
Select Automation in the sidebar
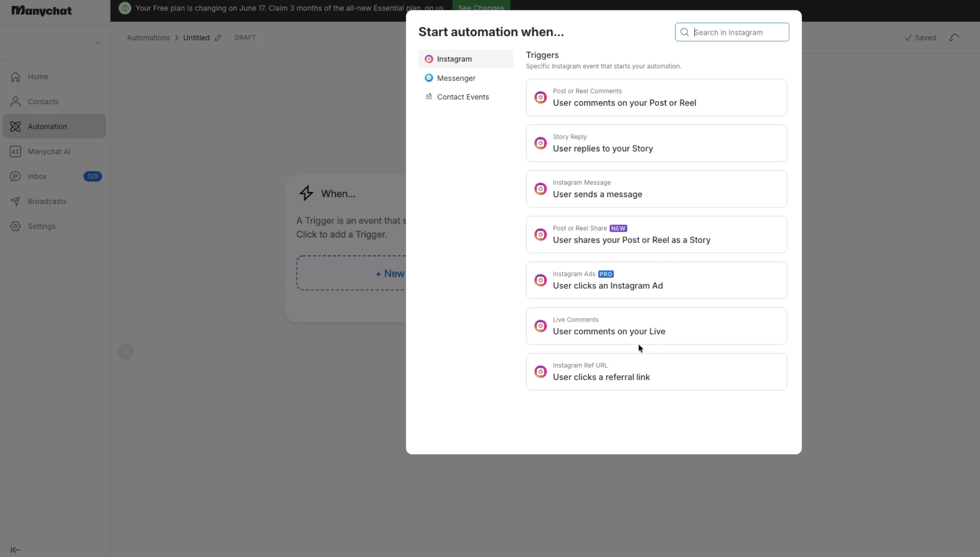pos(54,126)
